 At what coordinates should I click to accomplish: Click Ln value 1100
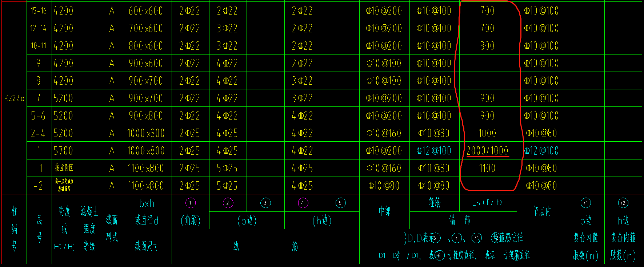(x=487, y=168)
